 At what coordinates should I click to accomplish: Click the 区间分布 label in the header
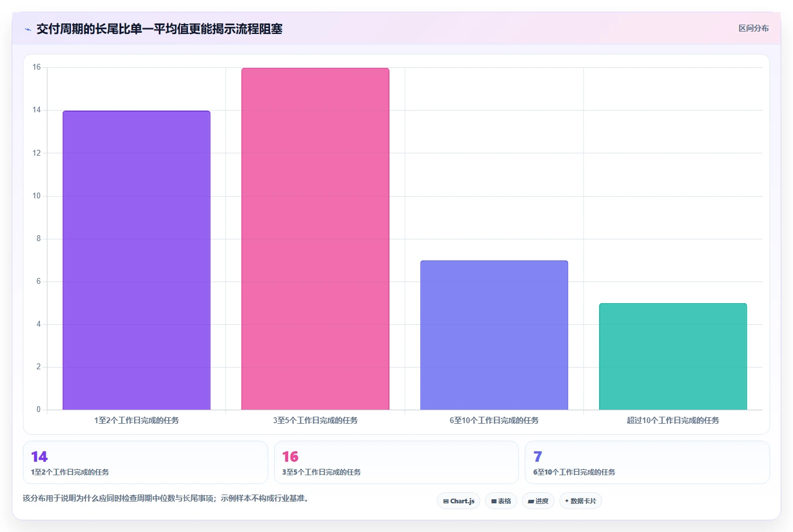(753, 28)
